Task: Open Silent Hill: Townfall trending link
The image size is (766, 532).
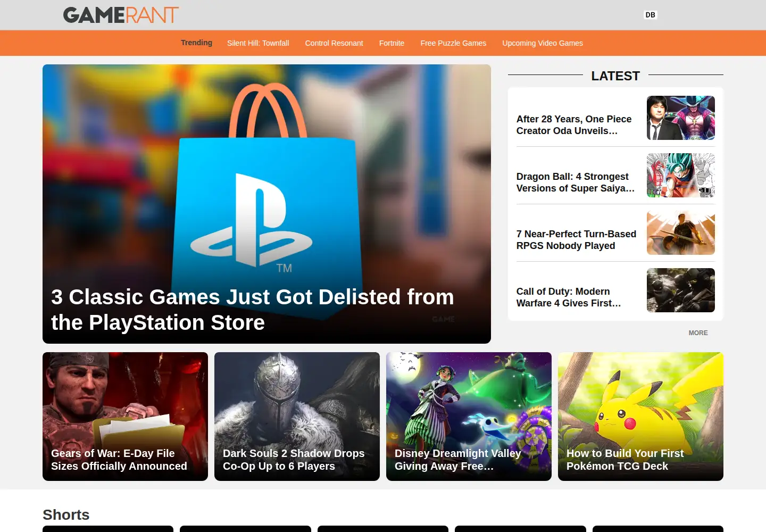Action: click(x=258, y=43)
